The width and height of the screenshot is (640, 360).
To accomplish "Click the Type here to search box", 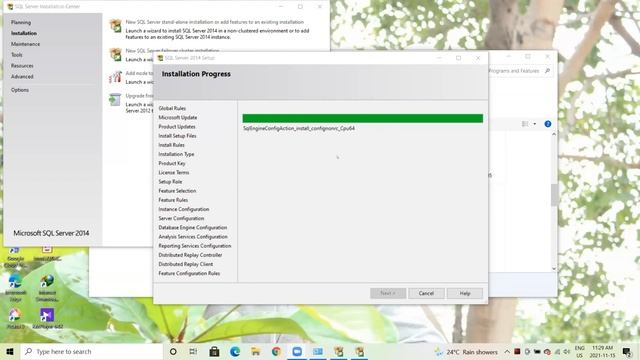I will (x=92, y=351).
